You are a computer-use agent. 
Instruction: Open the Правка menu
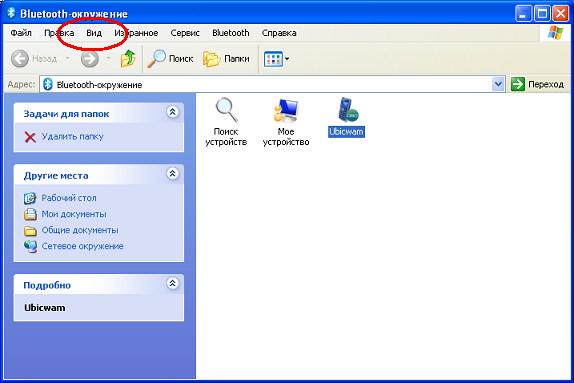pyautogui.click(x=59, y=33)
